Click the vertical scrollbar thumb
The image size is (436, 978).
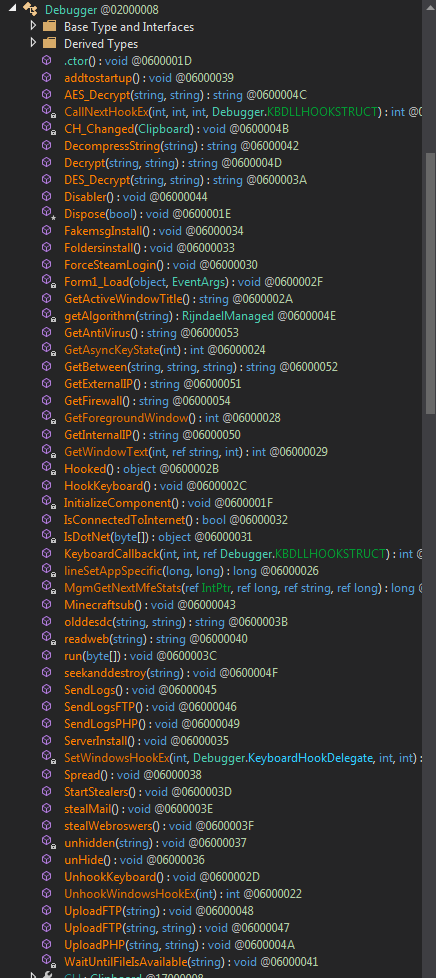(430, 283)
